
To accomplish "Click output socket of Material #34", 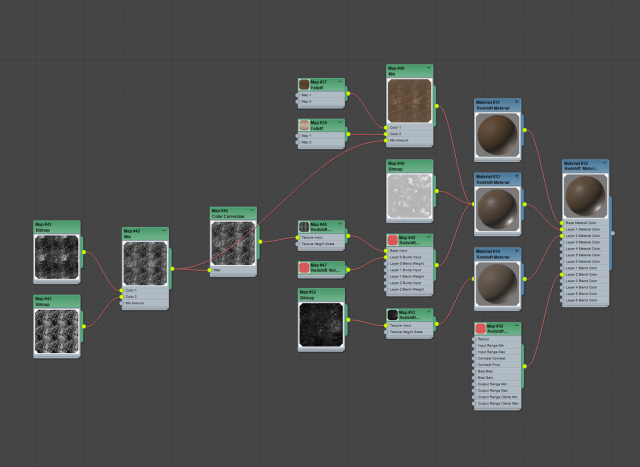I will (525, 279).
